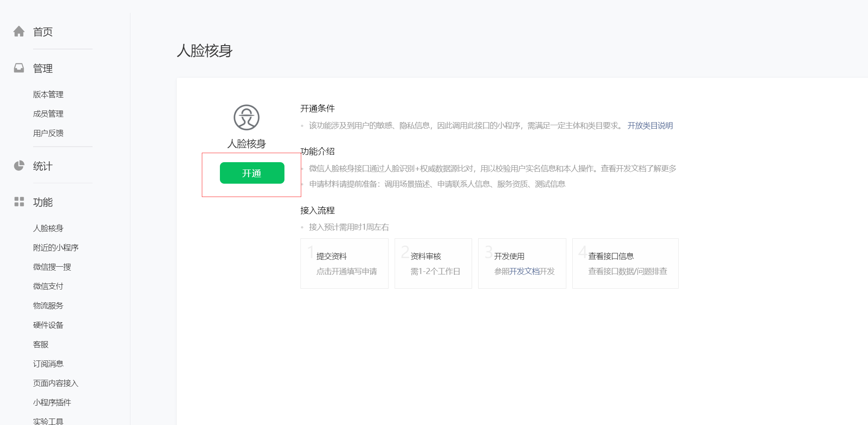
Task: Click the 提交资料 step title
Action: (332, 256)
